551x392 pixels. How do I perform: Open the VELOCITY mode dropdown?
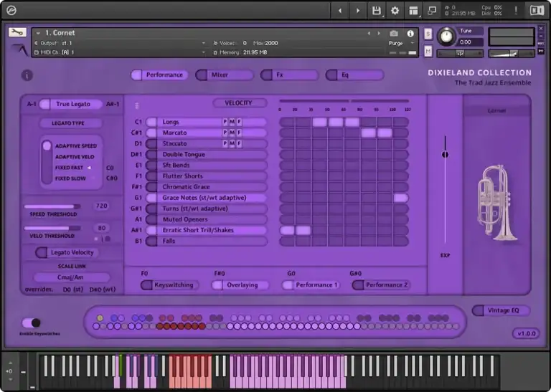point(240,103)
